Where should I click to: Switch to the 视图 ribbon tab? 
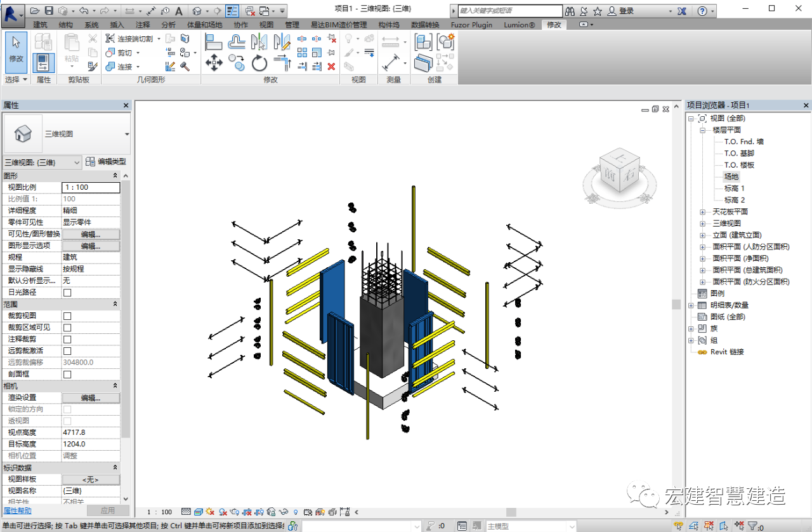(x=266, y=25)
